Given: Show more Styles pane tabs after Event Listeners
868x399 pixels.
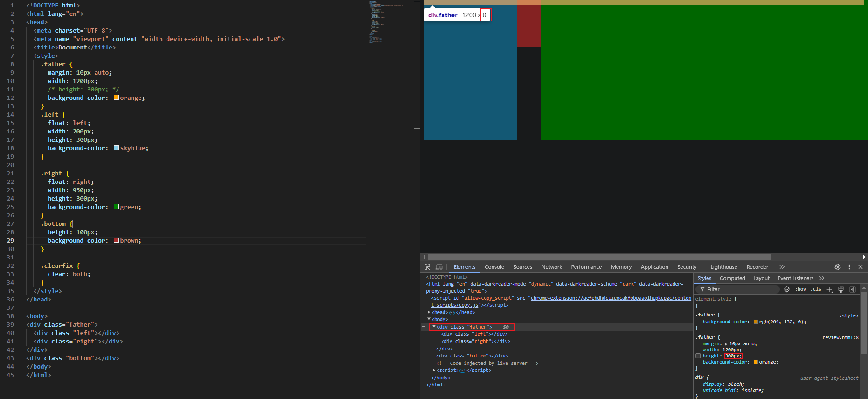Looking at the screenshot, I should tap(822, 278).
